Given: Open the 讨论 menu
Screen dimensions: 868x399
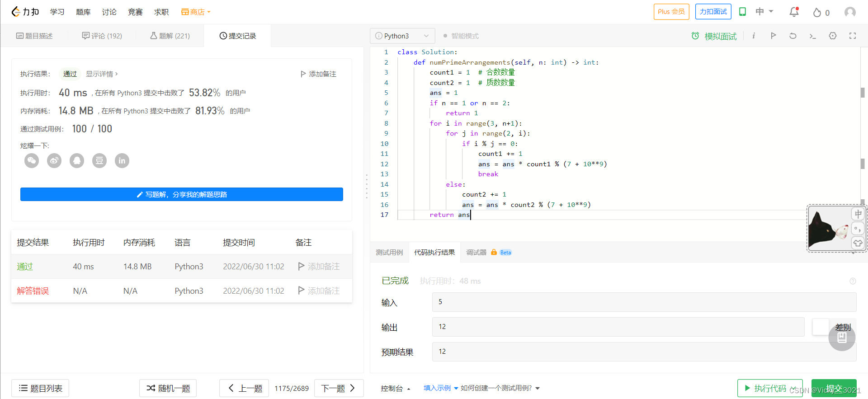Looking at the screenshot, I should (x=109, y=12).
